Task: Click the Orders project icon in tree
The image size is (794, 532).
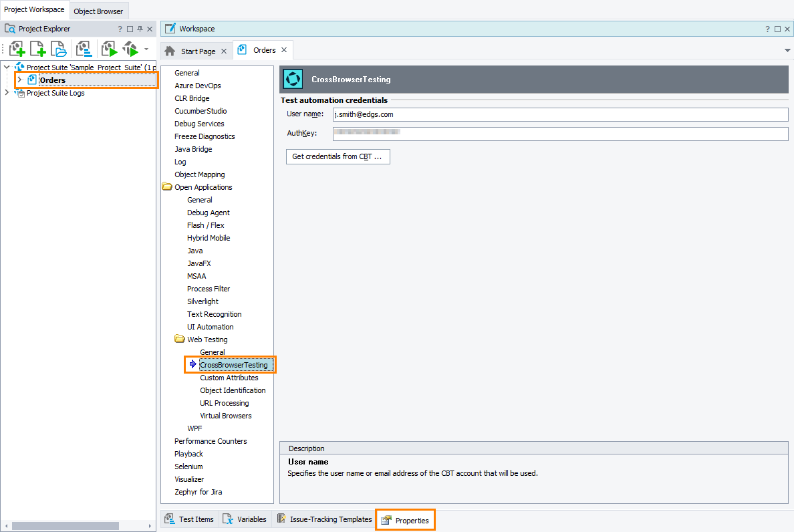Action: tap(32, 80)
